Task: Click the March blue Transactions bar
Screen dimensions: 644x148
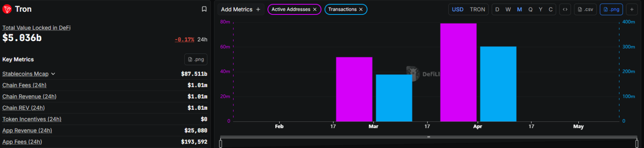Action: click(394, 98)
